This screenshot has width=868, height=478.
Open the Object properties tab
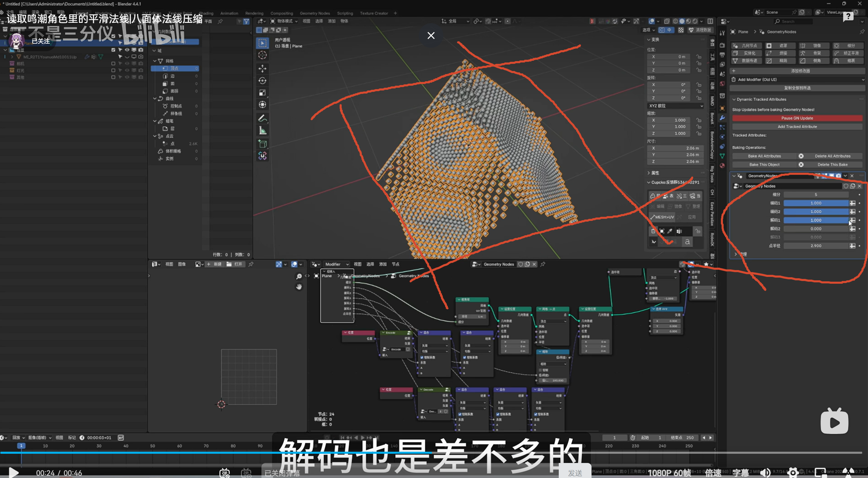pyautogui.click(x=722, y=108)
